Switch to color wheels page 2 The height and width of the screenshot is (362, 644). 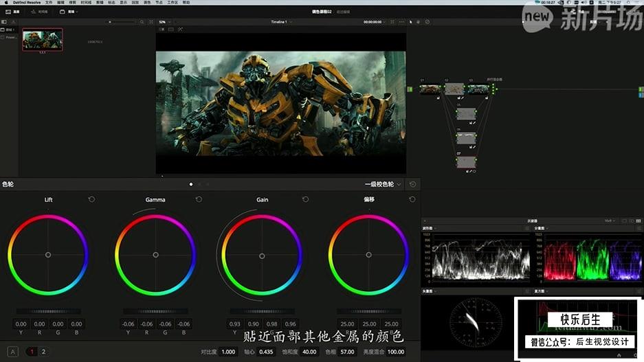click(43, 352)
